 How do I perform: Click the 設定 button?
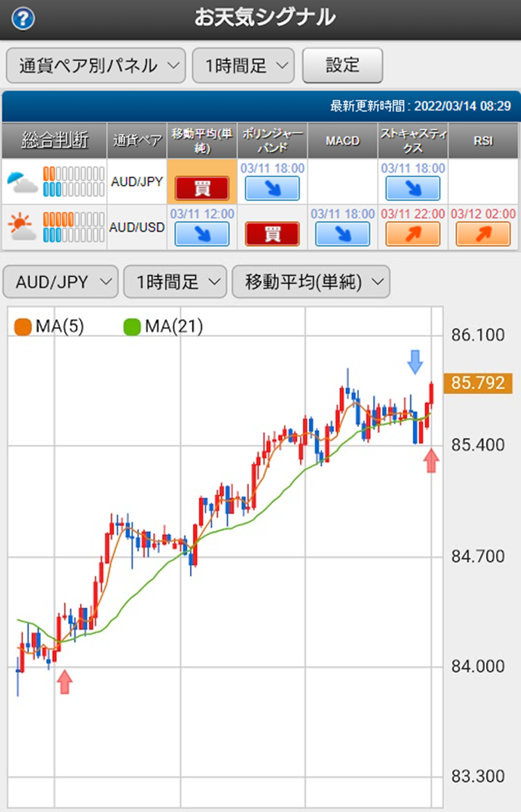tap(342, 65)
